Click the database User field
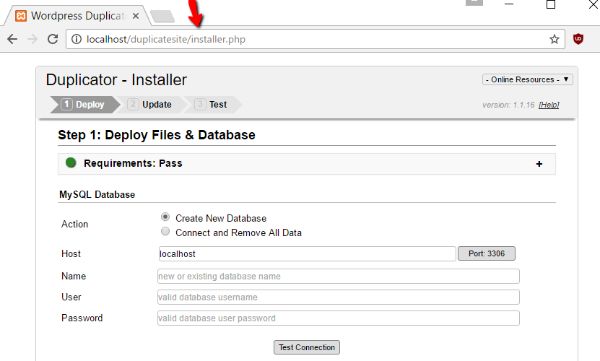This screenshot has height=361, width=600. coord(338,297)
